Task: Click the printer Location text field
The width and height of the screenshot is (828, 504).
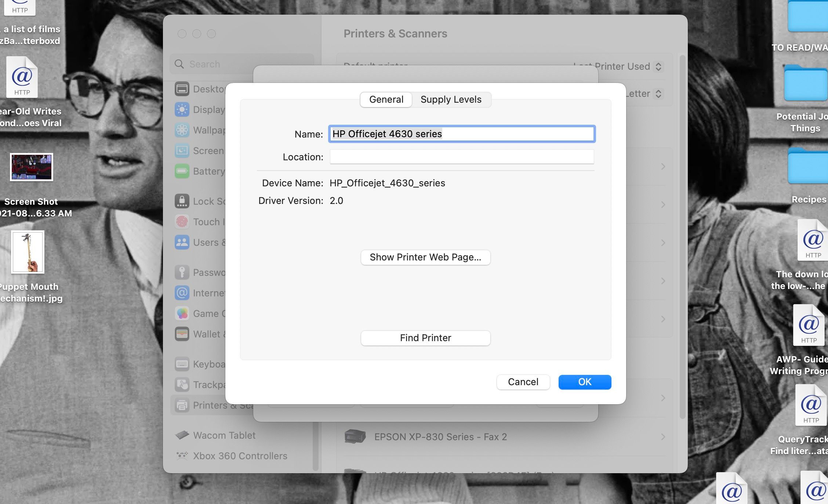Action: coord(461,157)
